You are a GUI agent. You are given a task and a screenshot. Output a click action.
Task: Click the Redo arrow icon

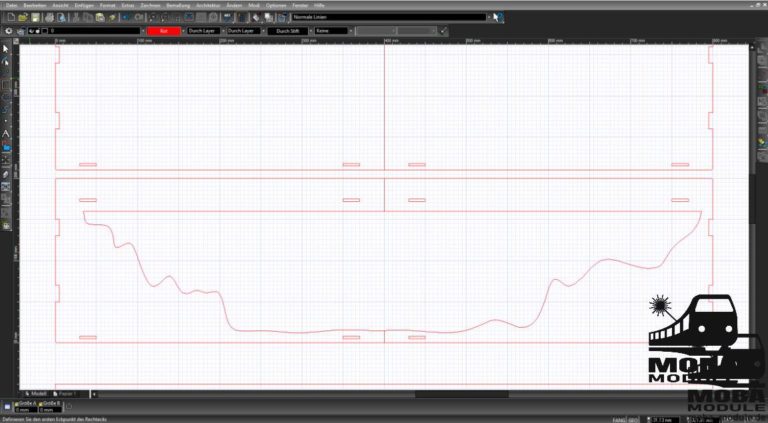pyautogui.click(x=139, y=18)
